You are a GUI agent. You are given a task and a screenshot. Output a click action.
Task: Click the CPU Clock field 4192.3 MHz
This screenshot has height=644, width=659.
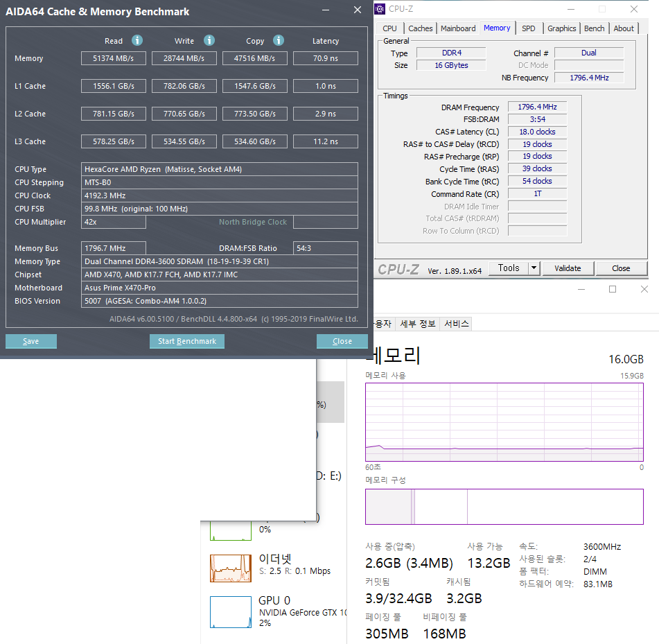[x=220, y=195]
